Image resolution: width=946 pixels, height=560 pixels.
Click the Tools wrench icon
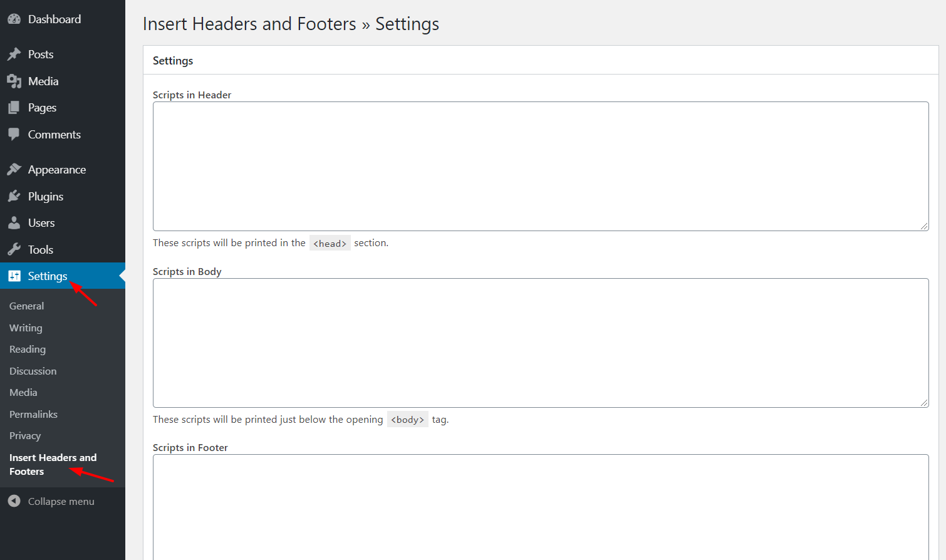14,250
